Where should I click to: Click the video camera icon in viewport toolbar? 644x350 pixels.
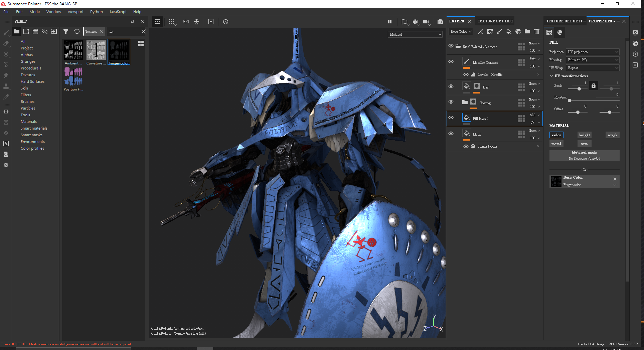426,22
